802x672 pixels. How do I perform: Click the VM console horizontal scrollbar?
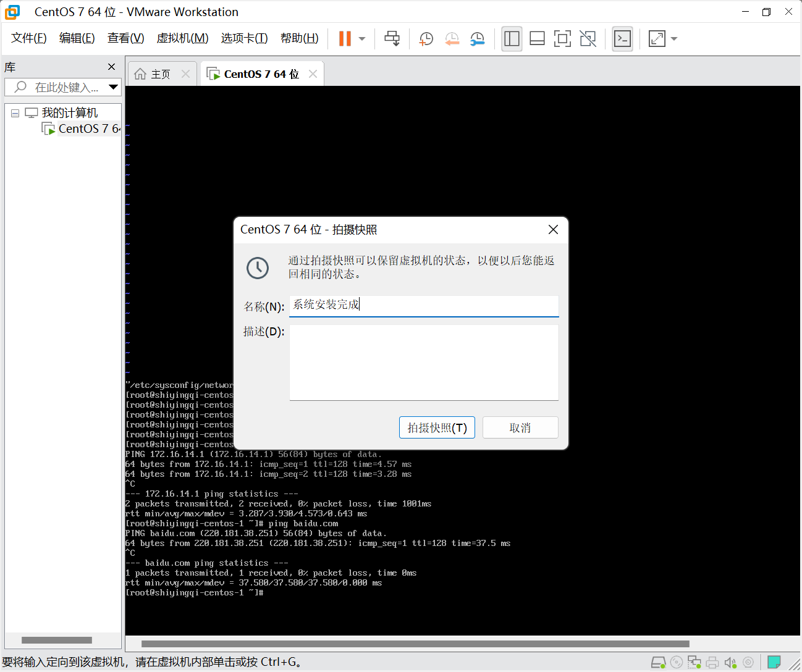415,644
